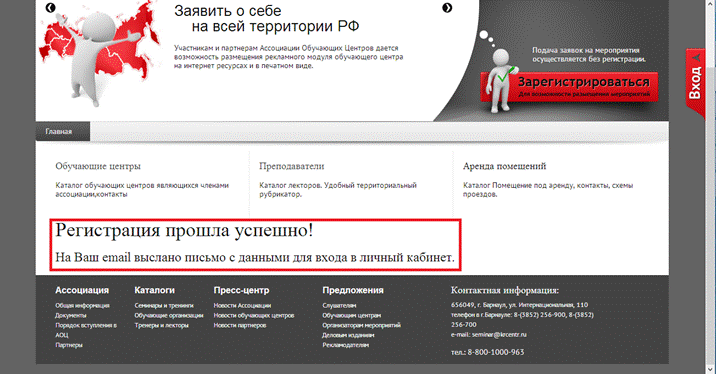The image size is (716, 374).
Task: Click the phone number 8-800-1000-963
Action: (x=496, y=353)
